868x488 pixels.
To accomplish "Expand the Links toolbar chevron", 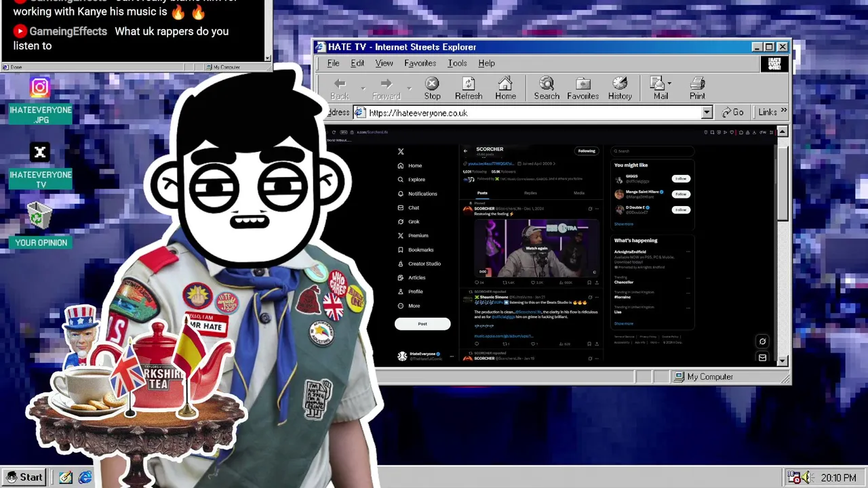I will click(x=783, y=110).
